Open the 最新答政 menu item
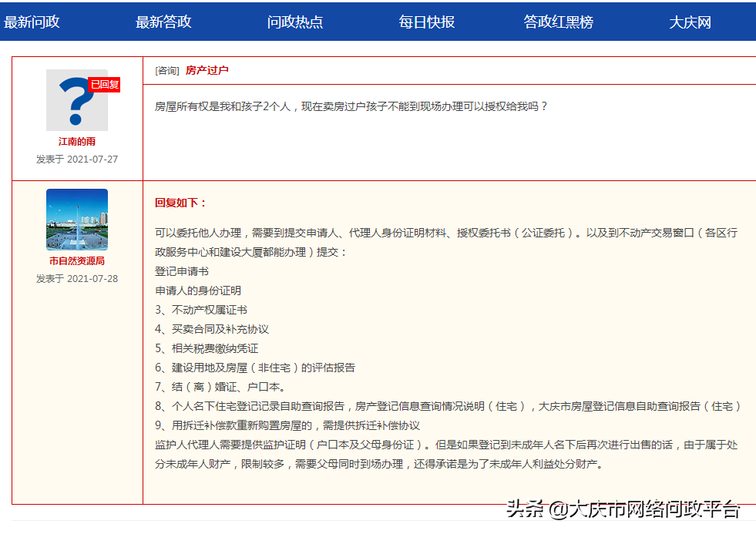 pos(165,22)
